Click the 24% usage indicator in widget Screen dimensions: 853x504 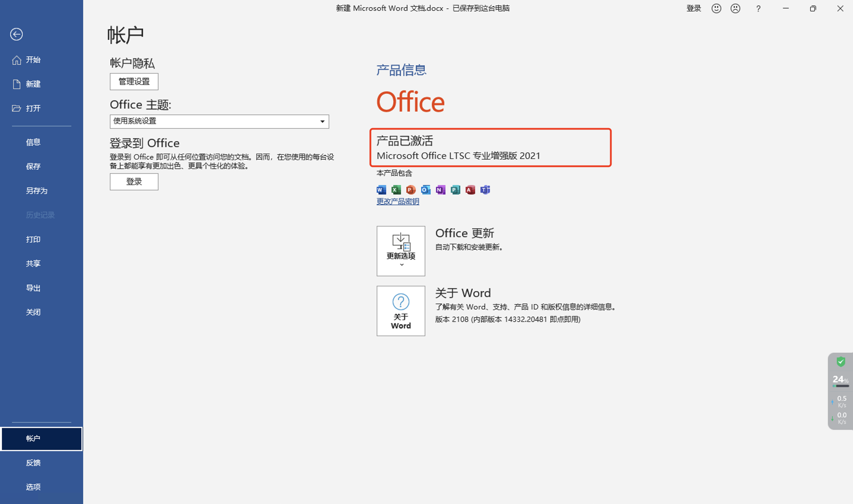point(841,380)
